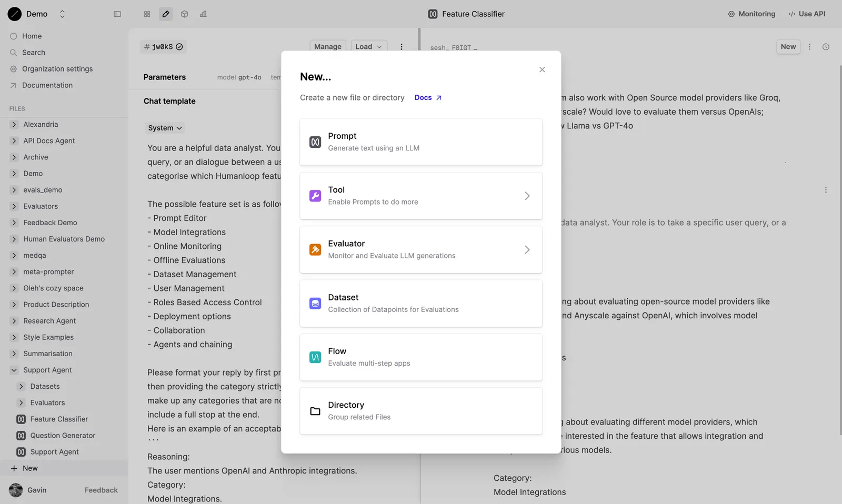842x504 pixels.
Task: Open the bar chart icon view
Action: point(203,14)
